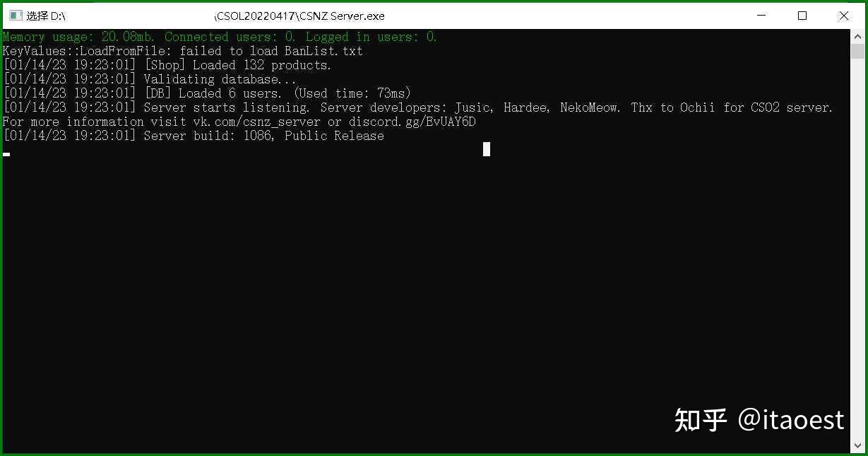Click the scrollbar down arrow
This screenshot has height=456, width=868.
click(x=857, y=445)
